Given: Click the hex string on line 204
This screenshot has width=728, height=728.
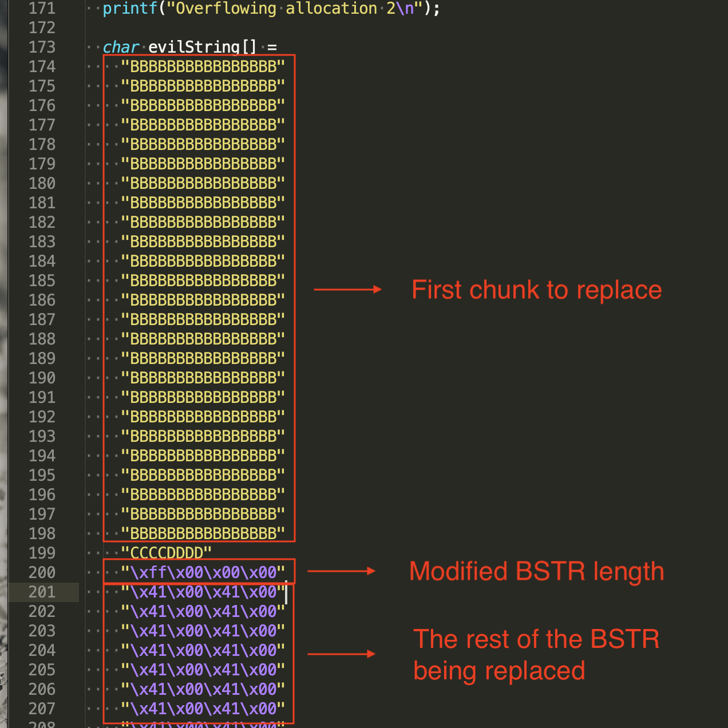Looking at the screenshot, I should coord(203,650).
